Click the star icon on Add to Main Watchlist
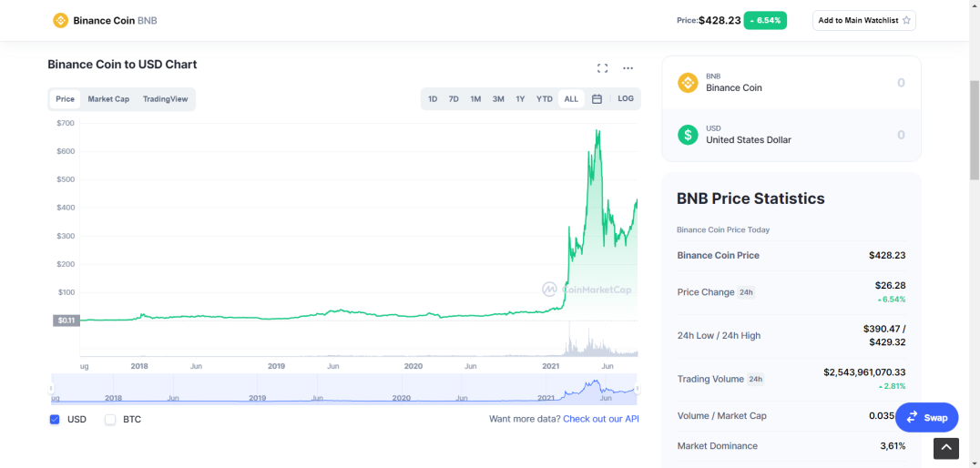The width and height of the screenshot is (980, 468). tap(906, 21)
